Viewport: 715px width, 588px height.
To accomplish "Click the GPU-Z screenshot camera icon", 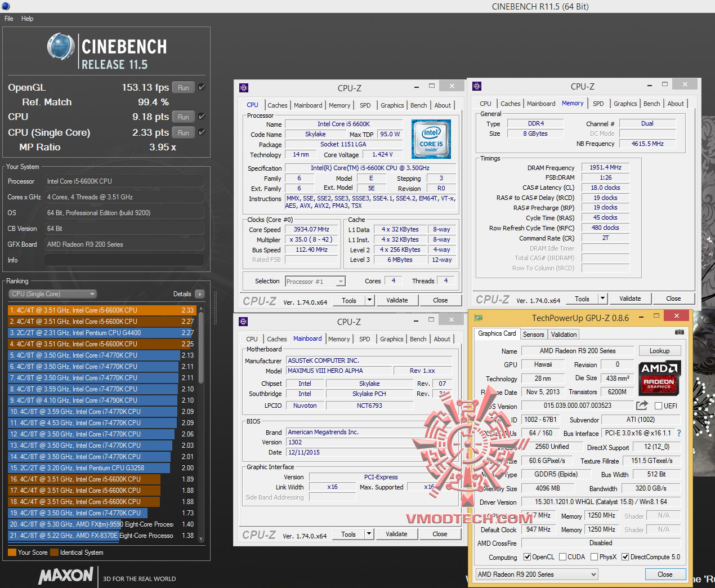I will pyautogui.click(x=680, y=332).
